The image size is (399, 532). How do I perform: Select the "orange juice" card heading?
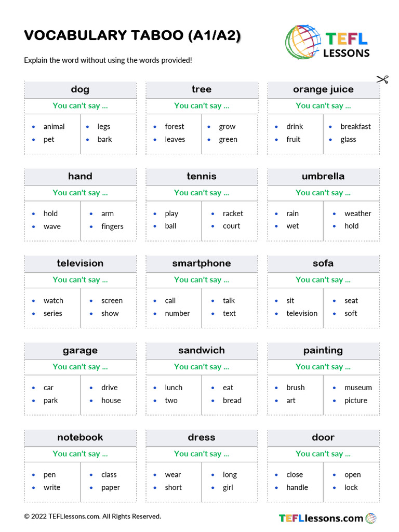[x=323, y=89]
